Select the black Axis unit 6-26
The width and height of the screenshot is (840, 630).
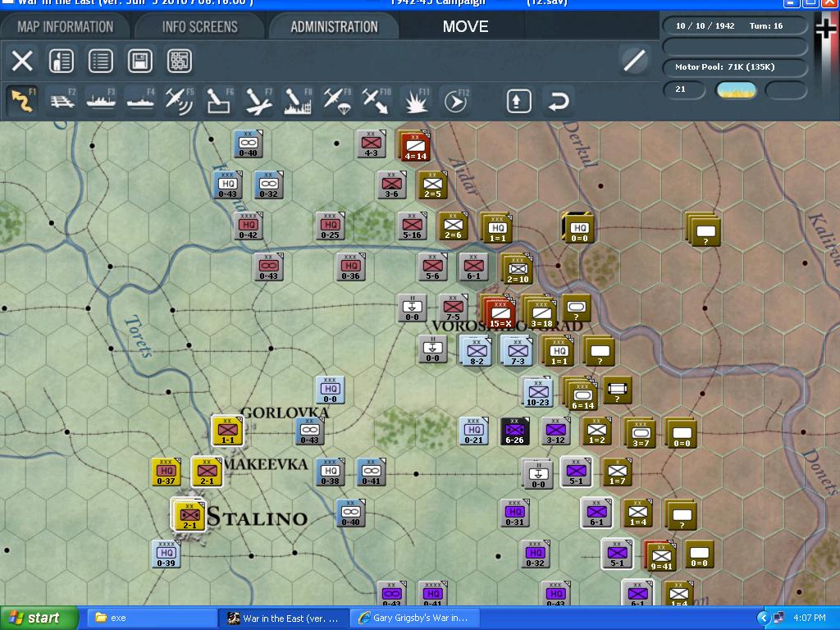(x=515, y=431)
